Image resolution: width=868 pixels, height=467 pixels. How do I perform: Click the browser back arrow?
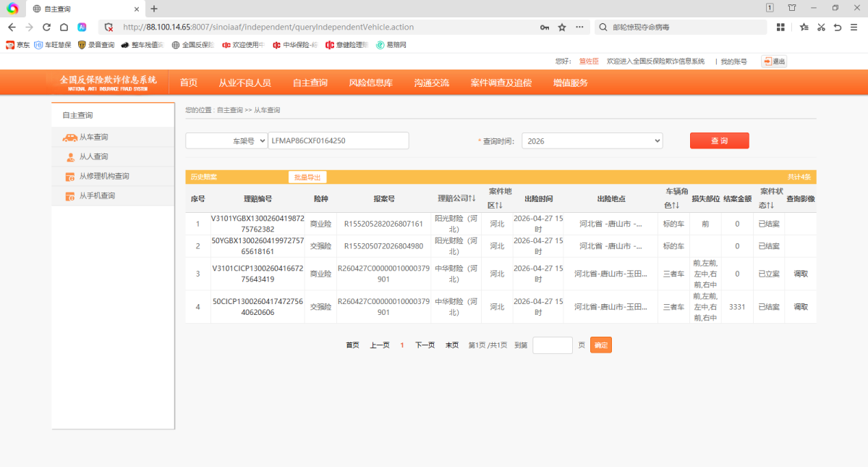[12, 27]
